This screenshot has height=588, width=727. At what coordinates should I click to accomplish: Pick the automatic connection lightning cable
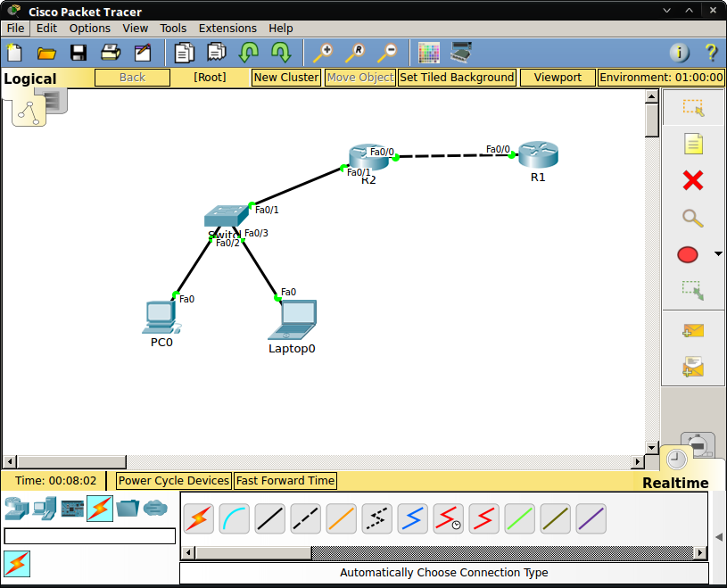coord(198,518)
